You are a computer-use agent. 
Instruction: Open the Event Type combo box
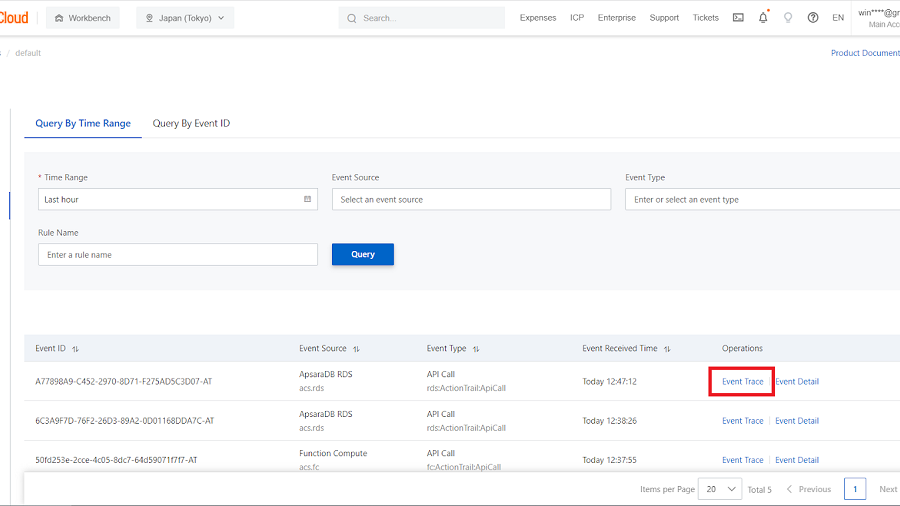click(760, 199)
